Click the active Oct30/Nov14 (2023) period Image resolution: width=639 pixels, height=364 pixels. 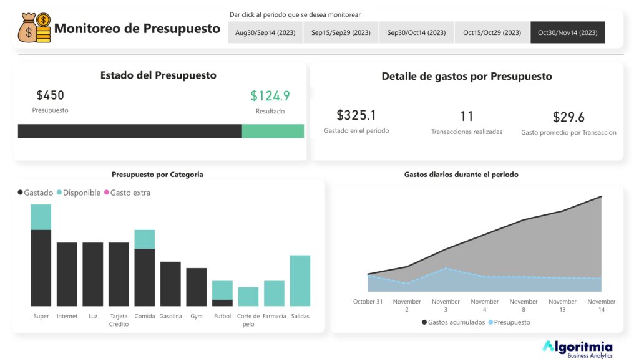pos(567,32)
